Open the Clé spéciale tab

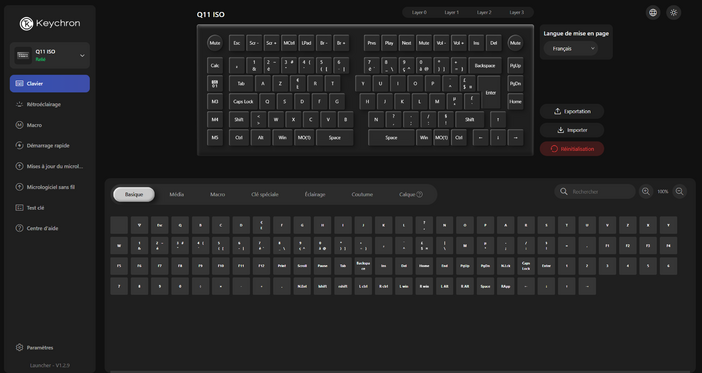coord(265,194)
